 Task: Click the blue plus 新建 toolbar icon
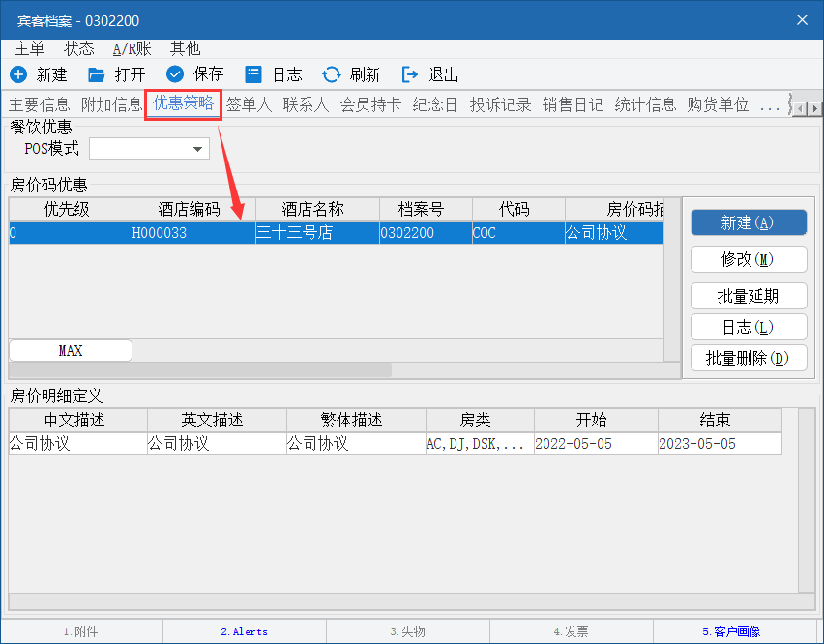click(18, 74)
